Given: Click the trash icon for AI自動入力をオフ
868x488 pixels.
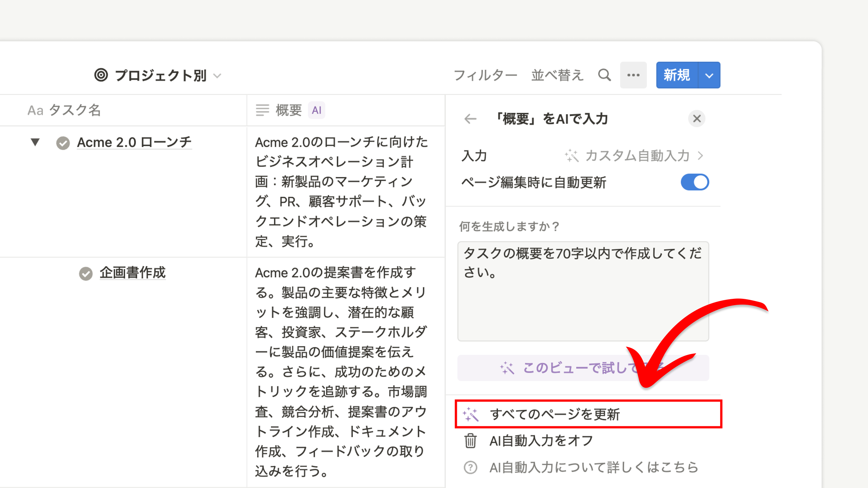Looking at the screenshot, I should point(470,441).
